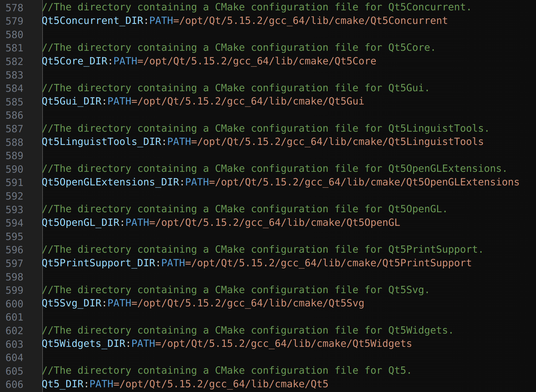Click line number 594 in the gutter
The height and width of the screenshot is (392, 536).
pyautogui.click(x=14, y=223)
